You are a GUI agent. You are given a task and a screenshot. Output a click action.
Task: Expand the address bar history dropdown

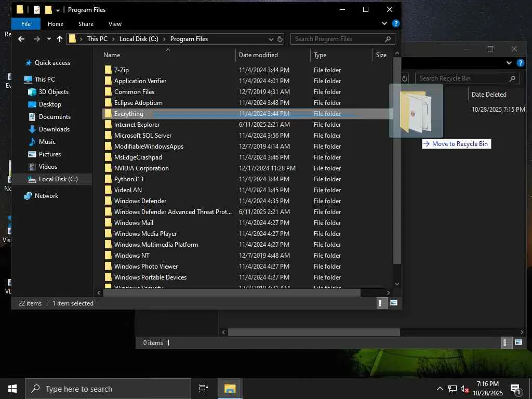[x=271, y=39]
